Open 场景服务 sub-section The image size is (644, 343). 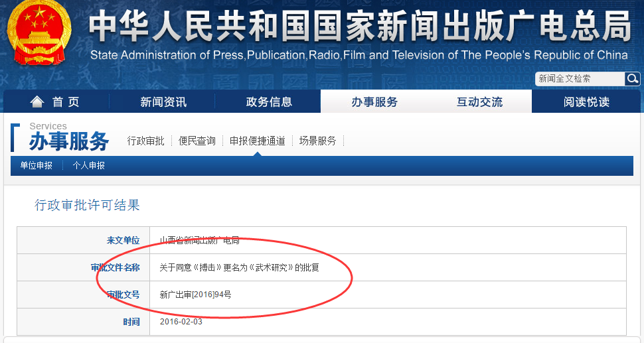(317, 141)
